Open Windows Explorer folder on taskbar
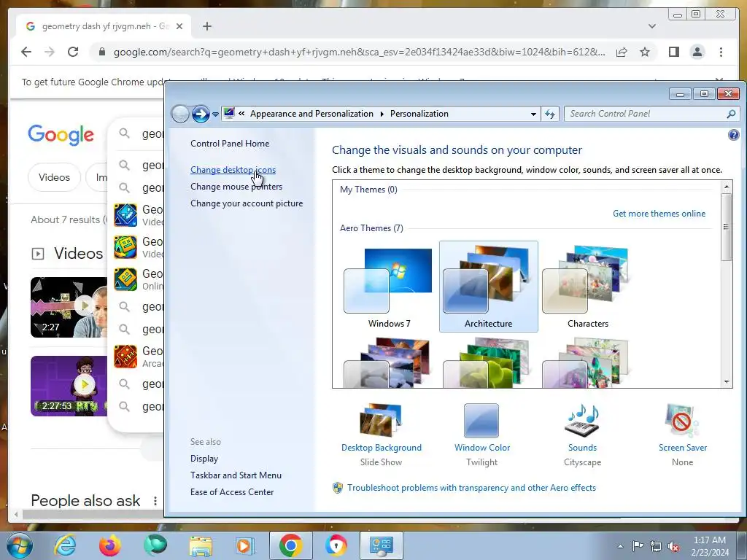Screen dimensions: 747x560 coord(201,546)
